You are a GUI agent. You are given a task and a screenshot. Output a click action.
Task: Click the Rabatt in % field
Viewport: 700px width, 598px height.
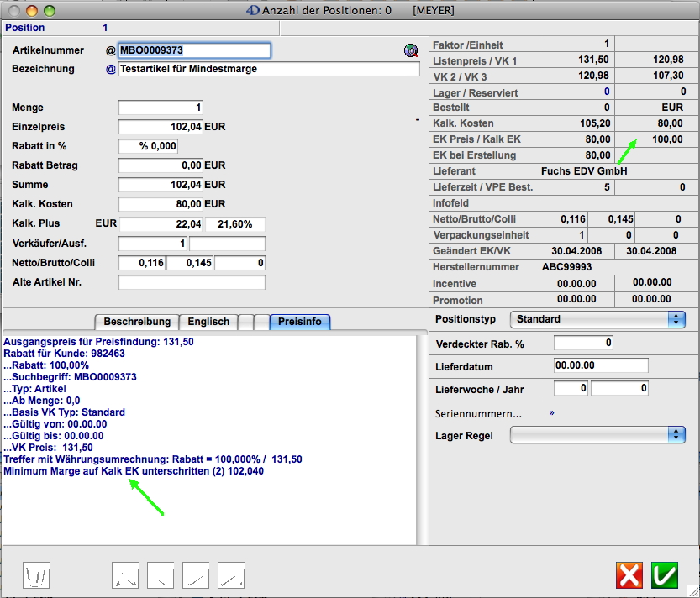tap(148, 146)
